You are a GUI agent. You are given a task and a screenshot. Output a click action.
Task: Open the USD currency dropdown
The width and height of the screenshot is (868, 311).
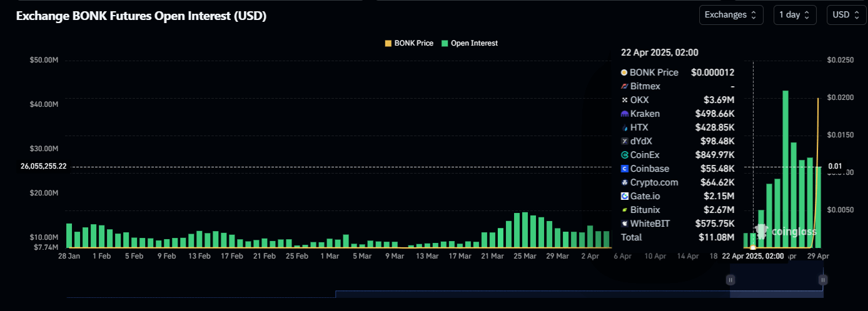point(846,14)
